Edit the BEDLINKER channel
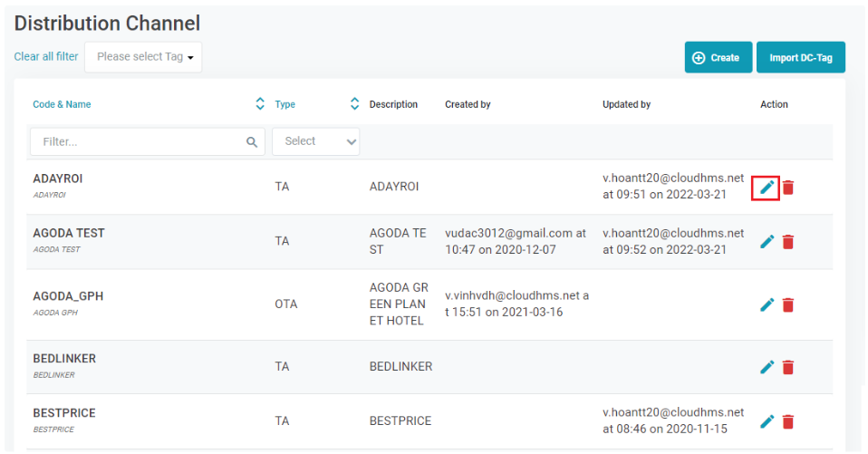Screen dimensions: 868x454 tap(767, 367)
